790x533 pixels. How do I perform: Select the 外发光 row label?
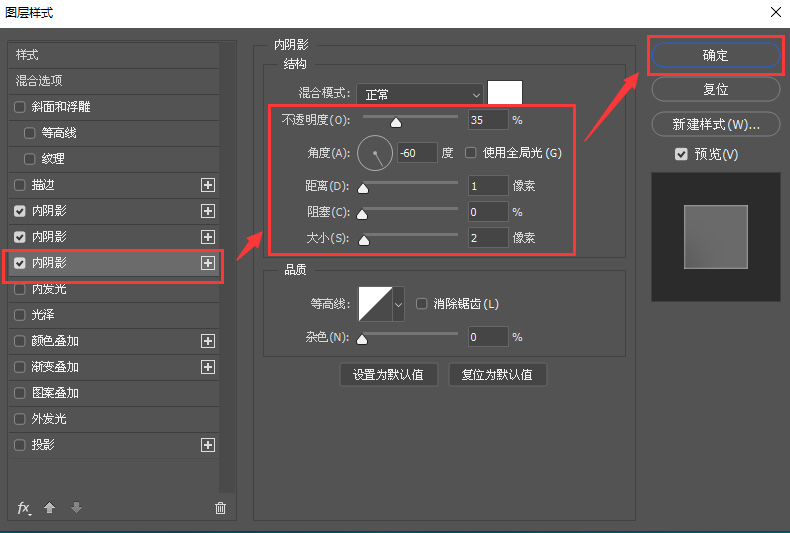tap(49, 419)
